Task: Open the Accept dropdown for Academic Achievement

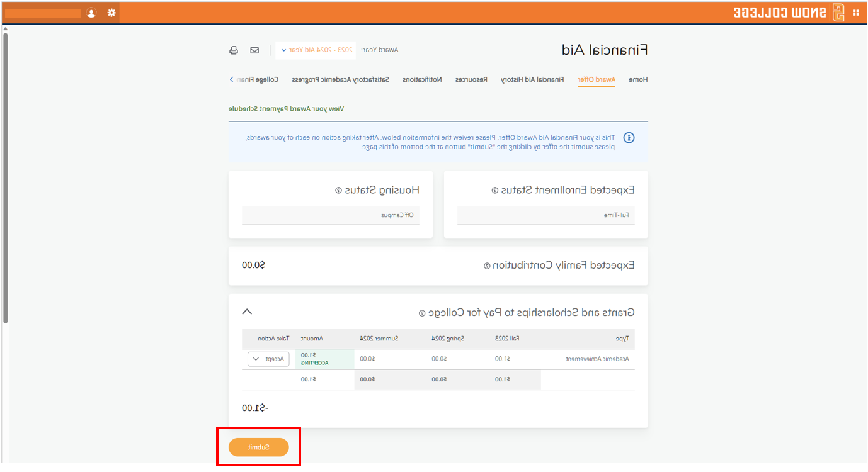Action: (x=268, y=359)
